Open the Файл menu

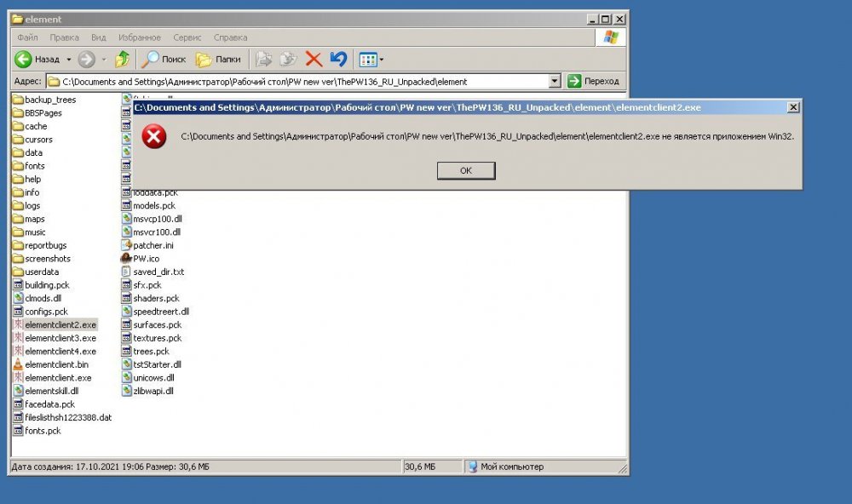[x=27, y=37]
